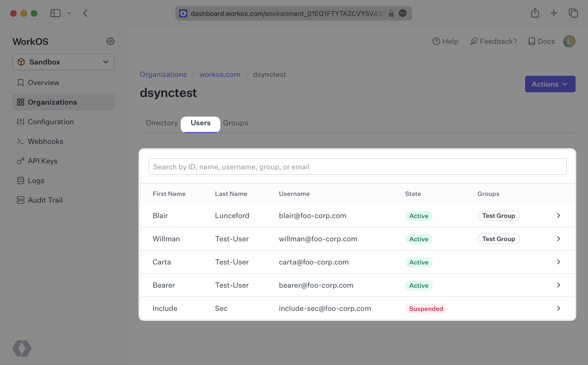
Task: Switch to the Directory tab
Action: point(162,123)
